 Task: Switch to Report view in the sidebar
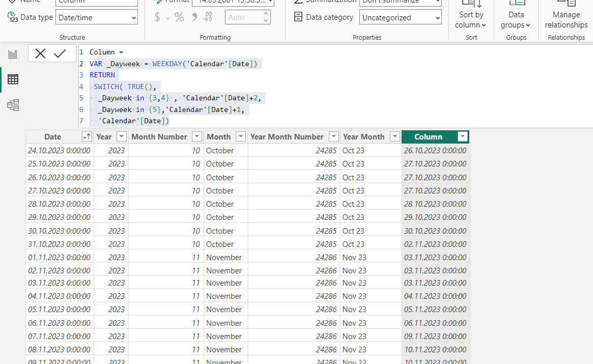(x=13, y=54)
